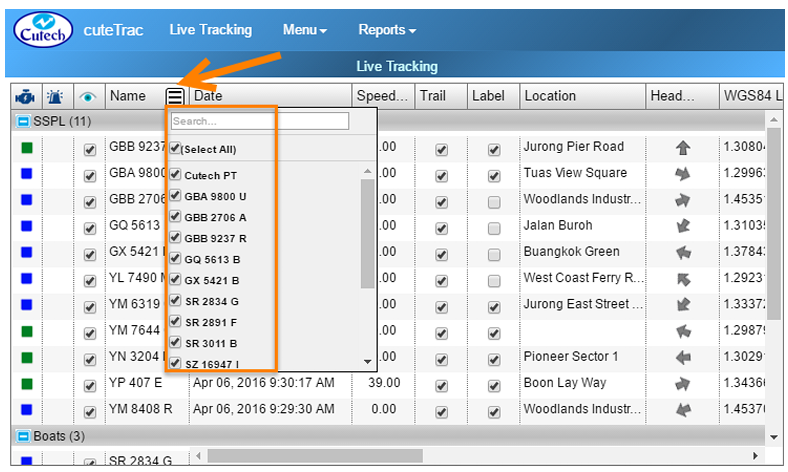The height and width of the screenshot is (472, 788).
Task: Collapse the SSPL (11) group
Action: [x=23, y=122]
